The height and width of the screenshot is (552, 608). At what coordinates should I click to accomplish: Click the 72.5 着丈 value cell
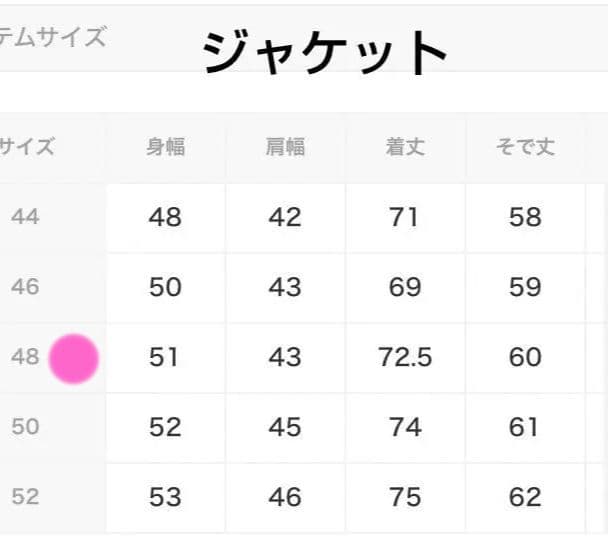405,357
